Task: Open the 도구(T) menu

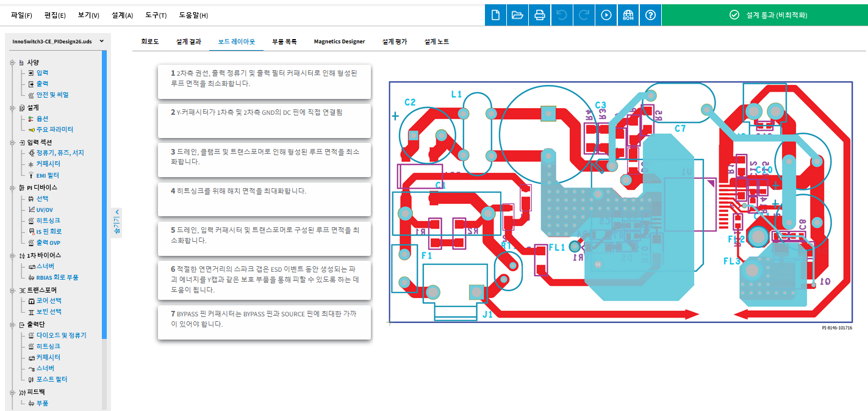Action: pyautogui.click(x=156, y=15)
